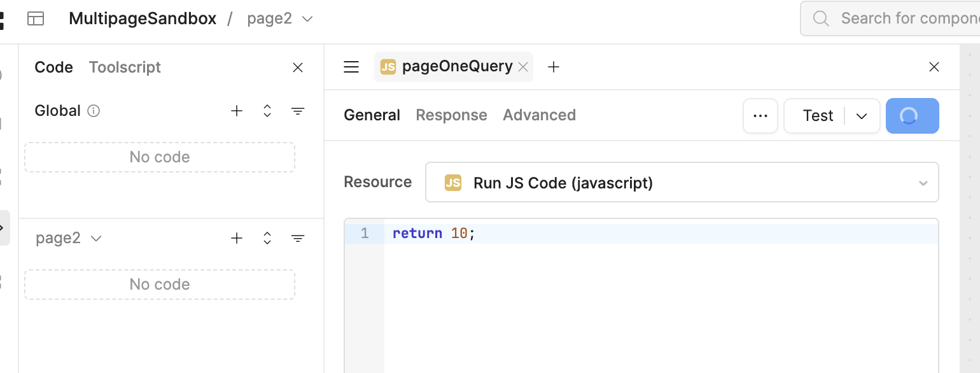Open the page2 section filter icon
Viewport: 980px width, 373px height.
click(x=297, y=238)
